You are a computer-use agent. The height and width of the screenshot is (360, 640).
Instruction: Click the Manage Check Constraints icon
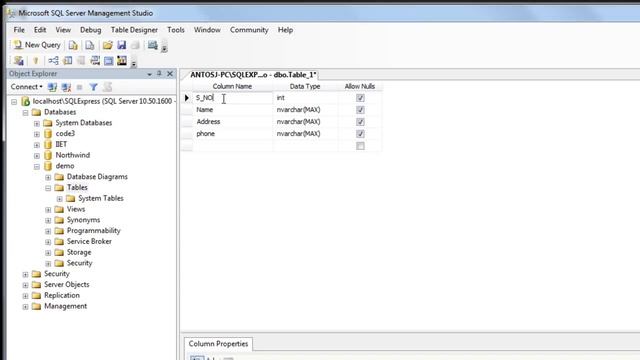[108, 61]
